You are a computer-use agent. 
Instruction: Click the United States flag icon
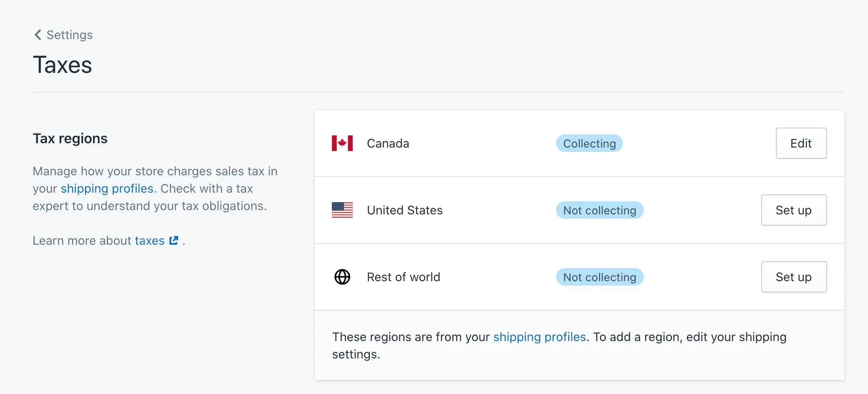click(342, 210)
